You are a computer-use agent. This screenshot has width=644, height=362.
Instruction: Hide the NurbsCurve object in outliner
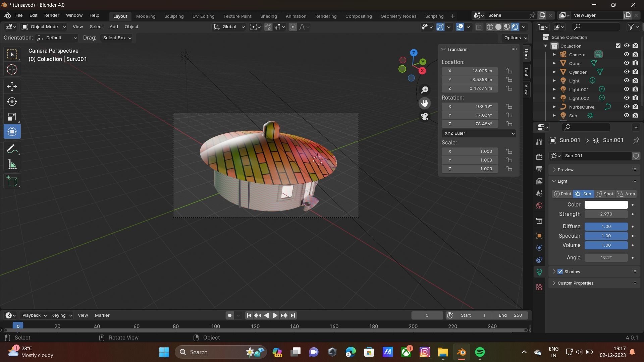point(626,107)
